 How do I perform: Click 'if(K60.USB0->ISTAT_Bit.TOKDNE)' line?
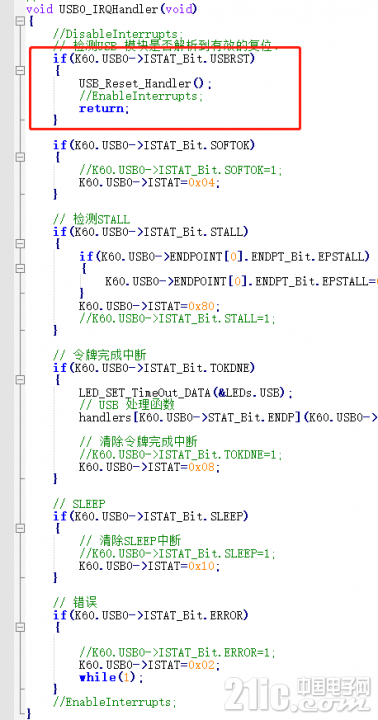[x=154, y=367]
